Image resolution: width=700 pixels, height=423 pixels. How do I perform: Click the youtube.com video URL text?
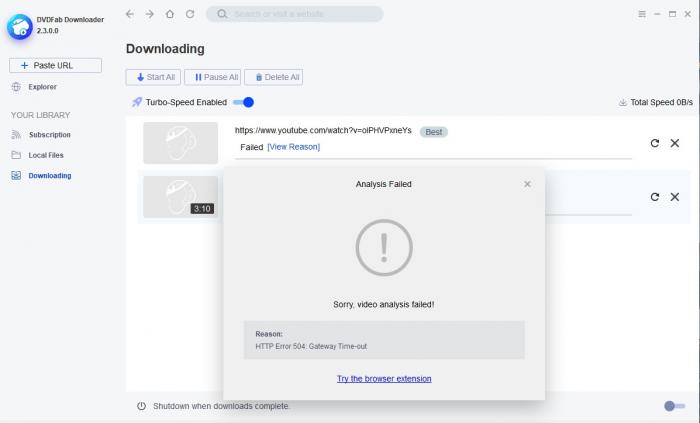coord(323,130)
